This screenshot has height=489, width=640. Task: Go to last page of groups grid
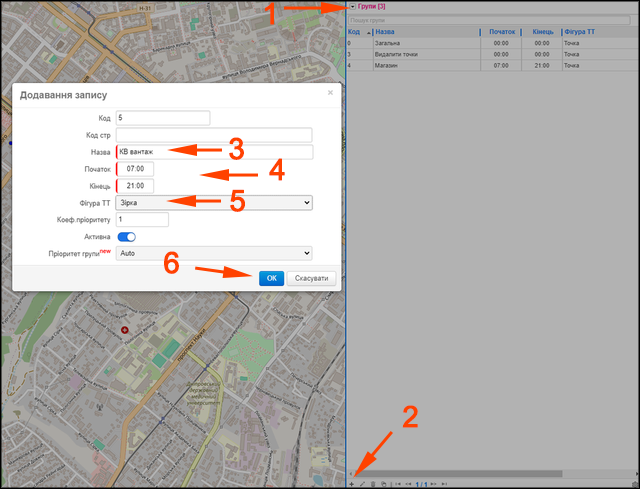point(444,484)
